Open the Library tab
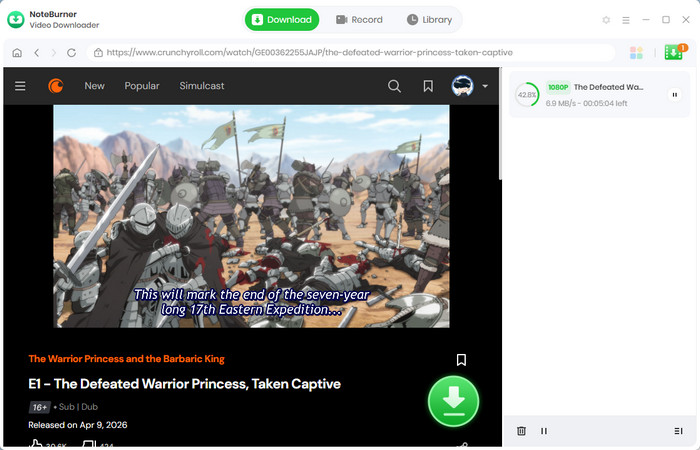Image resolution: width=700 pixels, height=450 pixels. pyautogui.click(x=429, y=20)
